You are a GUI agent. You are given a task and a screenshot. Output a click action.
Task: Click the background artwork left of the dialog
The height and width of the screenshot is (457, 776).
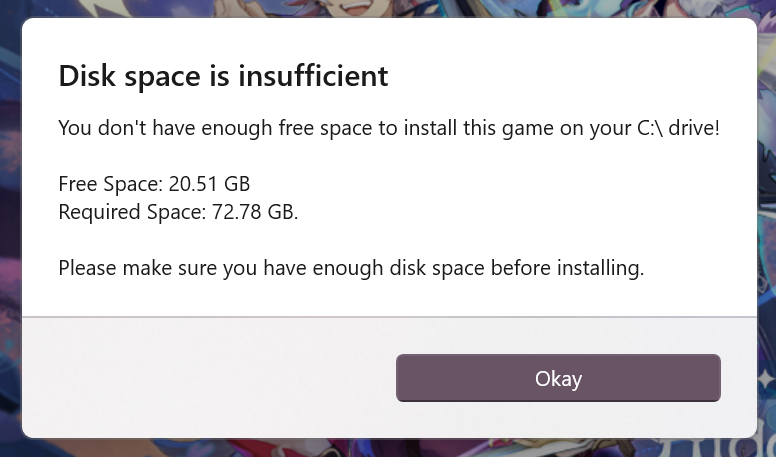click(10, 228)
